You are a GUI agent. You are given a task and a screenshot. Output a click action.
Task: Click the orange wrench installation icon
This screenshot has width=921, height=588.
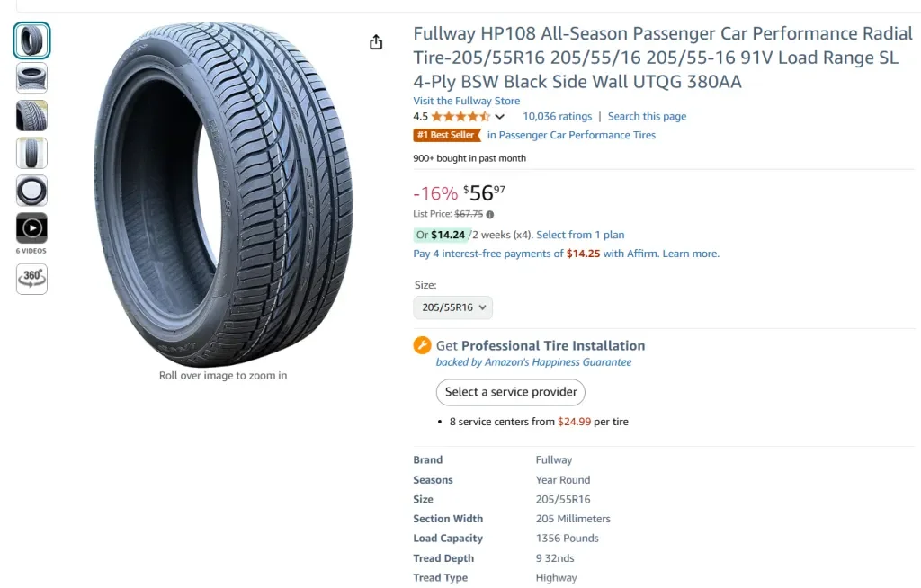[x=422, y=345]
